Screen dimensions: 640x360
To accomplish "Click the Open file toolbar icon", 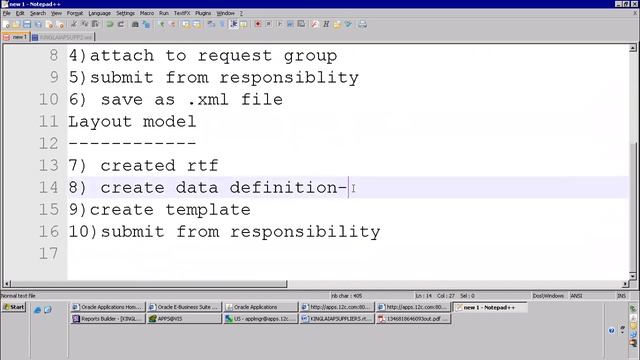I will pos(16,24).
